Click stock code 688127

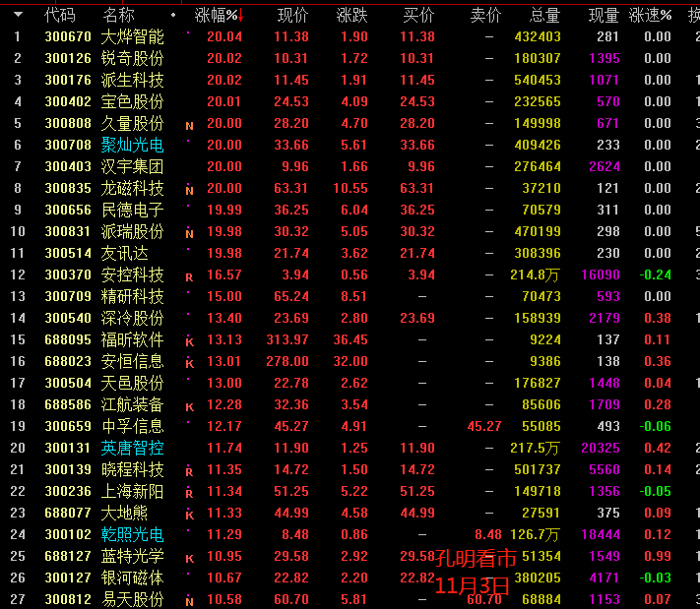pyautogui.click(x=68, y=556)
